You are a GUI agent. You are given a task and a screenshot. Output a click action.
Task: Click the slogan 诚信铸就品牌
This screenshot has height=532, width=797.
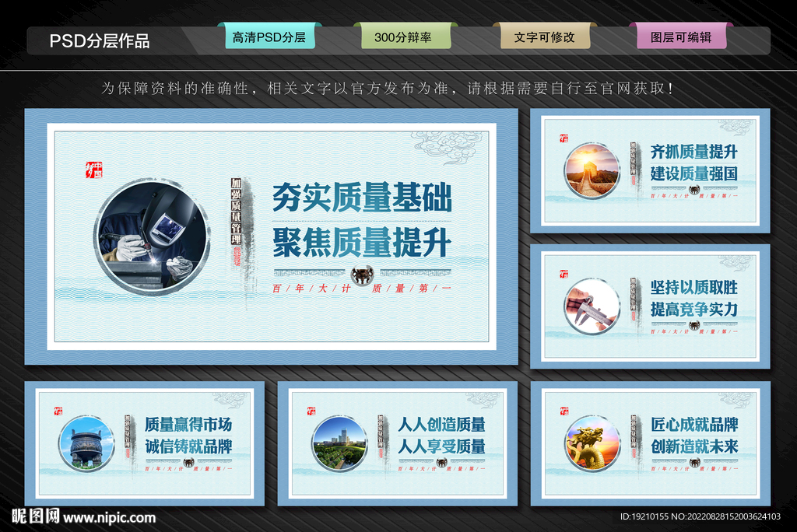(x=188, y=446)
